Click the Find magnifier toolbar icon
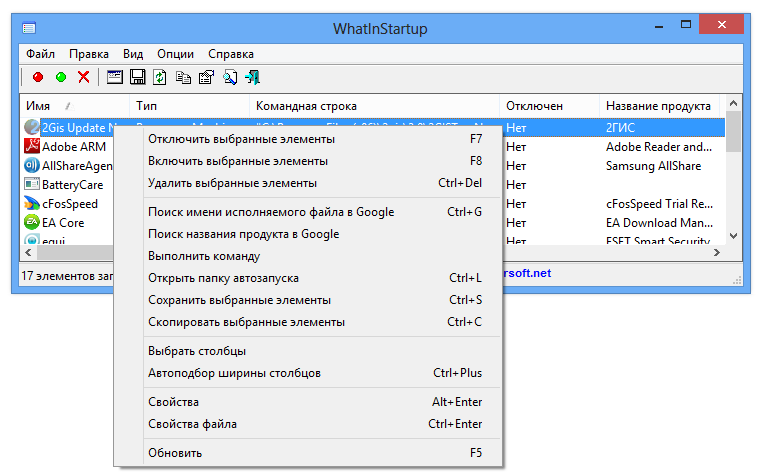The height and width of the screenshot is (474, 768). click(230, 77)
